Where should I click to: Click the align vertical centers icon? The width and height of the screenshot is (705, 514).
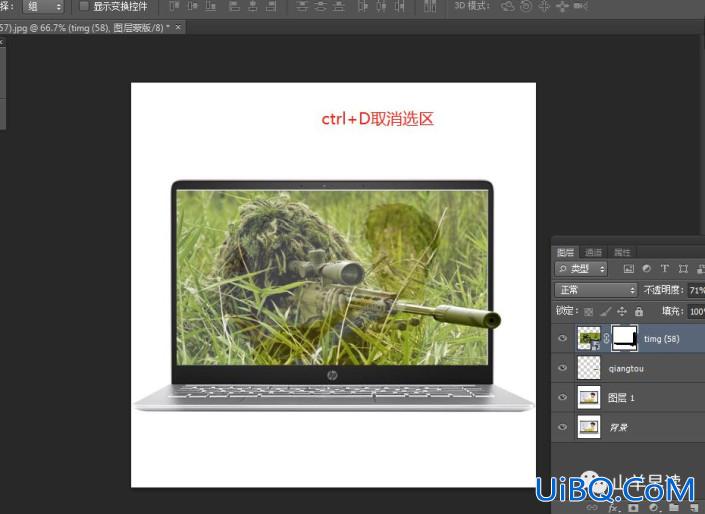(192, 6)
